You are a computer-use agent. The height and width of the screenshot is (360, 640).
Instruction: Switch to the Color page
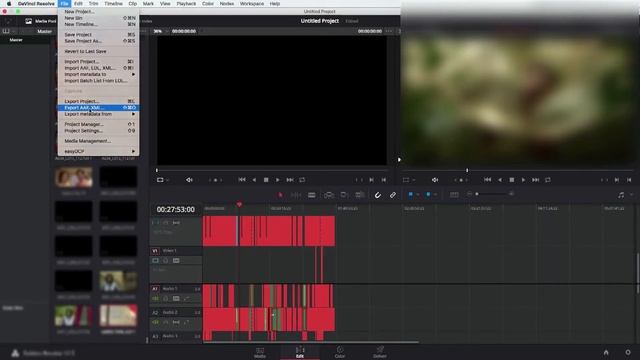click(x=340, y=352)
